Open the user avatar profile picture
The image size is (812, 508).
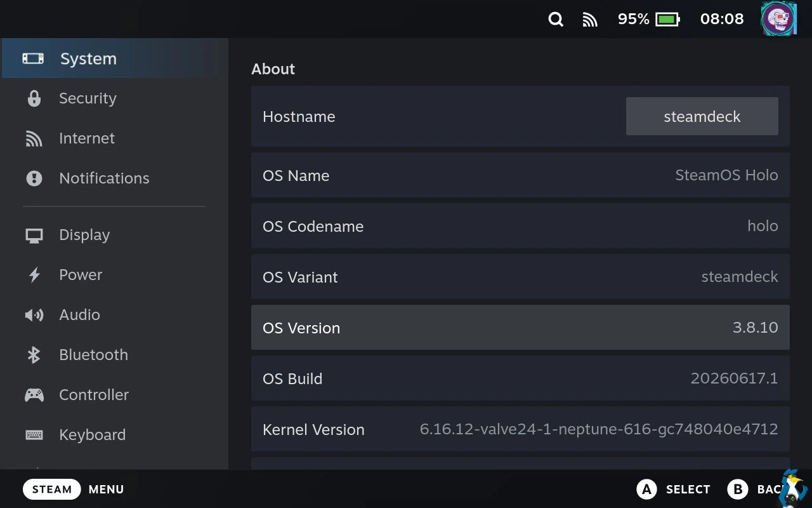778,19
